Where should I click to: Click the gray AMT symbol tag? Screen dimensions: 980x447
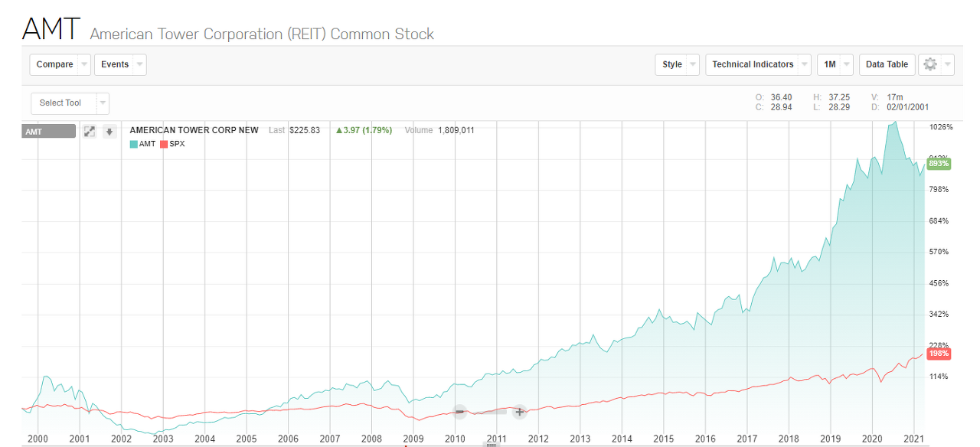(49, 132)
